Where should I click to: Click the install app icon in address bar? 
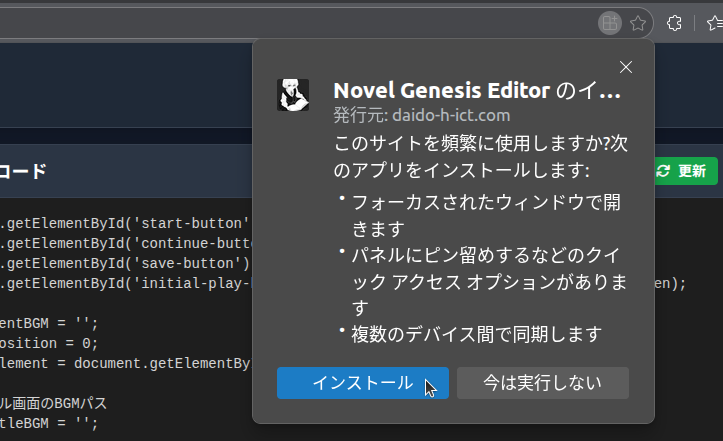(609, 22)
